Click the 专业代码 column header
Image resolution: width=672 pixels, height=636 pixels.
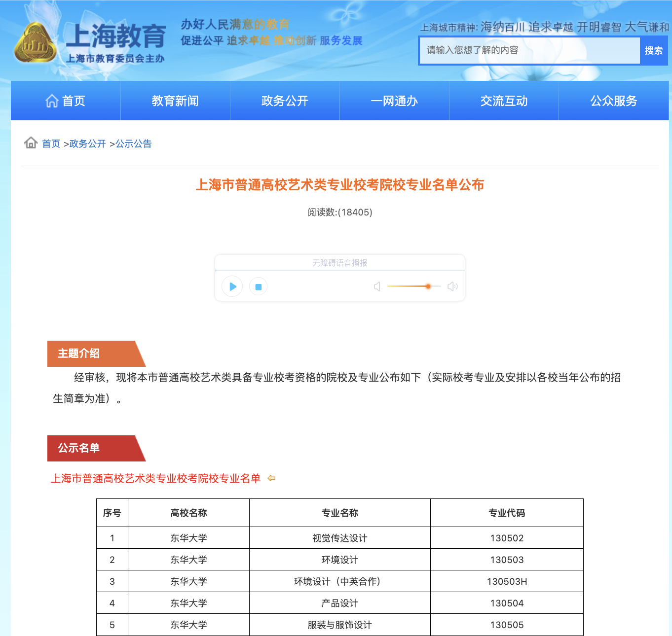[507, 513]
